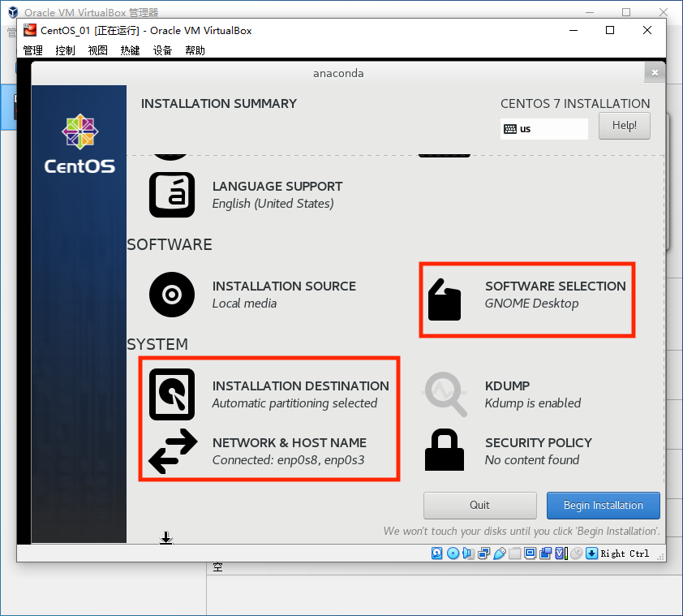Click the us keyboard layout field
This screenshot has height=616, width=683.
click(544, 129)
